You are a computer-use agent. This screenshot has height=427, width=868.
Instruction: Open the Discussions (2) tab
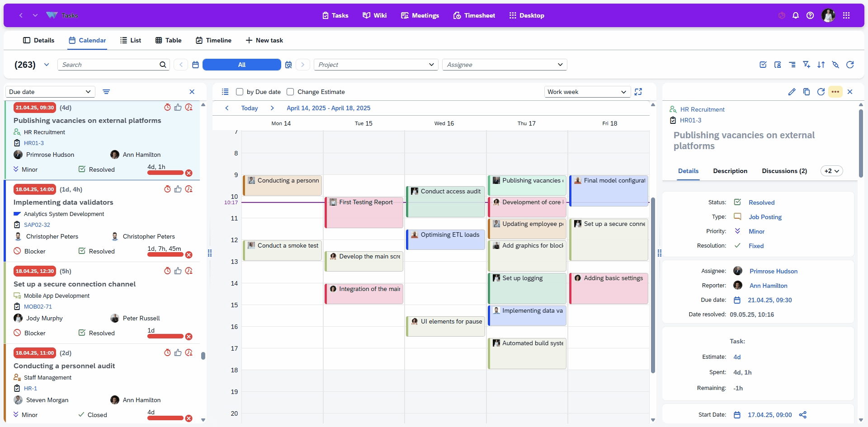784,171
